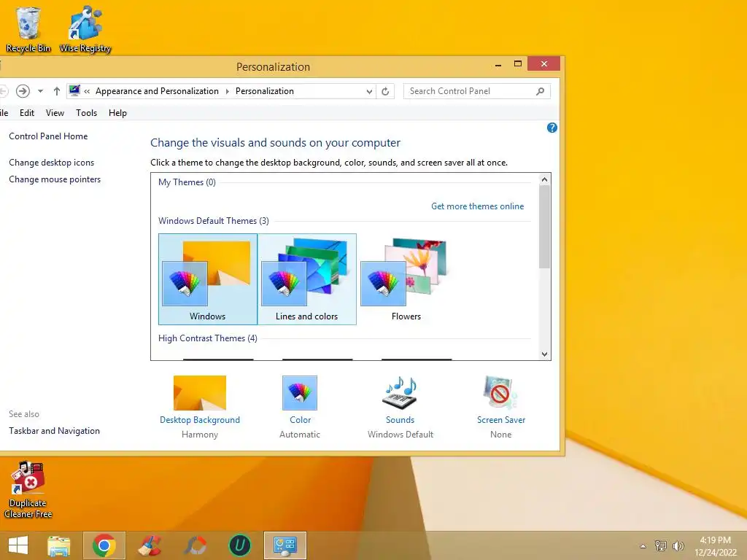This screenshot has height=560, width=747.
Task: Click the refresh button beside the address bar
Action: click(x=385, y=91)
